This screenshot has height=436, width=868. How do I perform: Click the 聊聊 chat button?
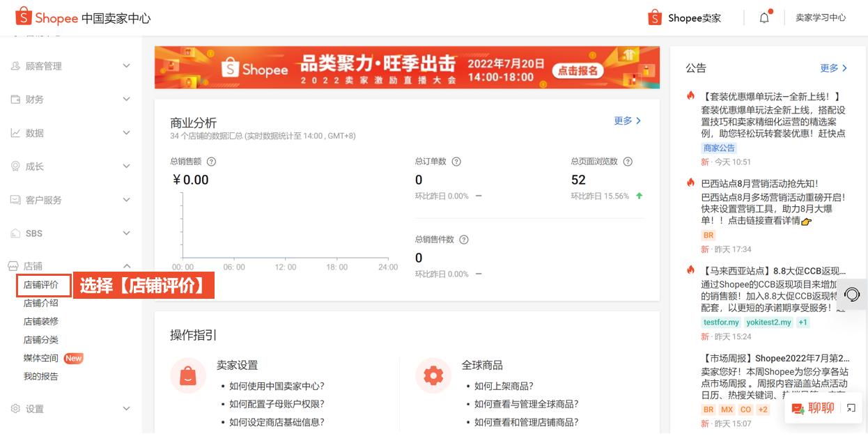coord(812,409)
